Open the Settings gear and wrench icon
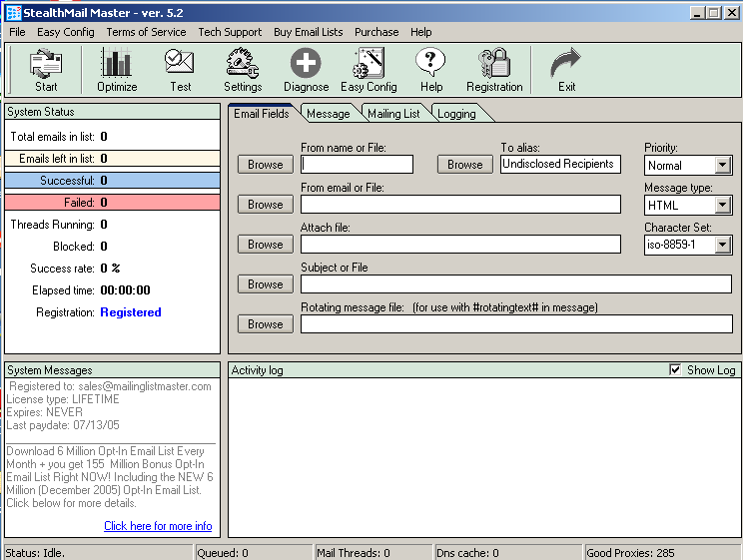This screenshot has height=560, width=743. point(243,71)
